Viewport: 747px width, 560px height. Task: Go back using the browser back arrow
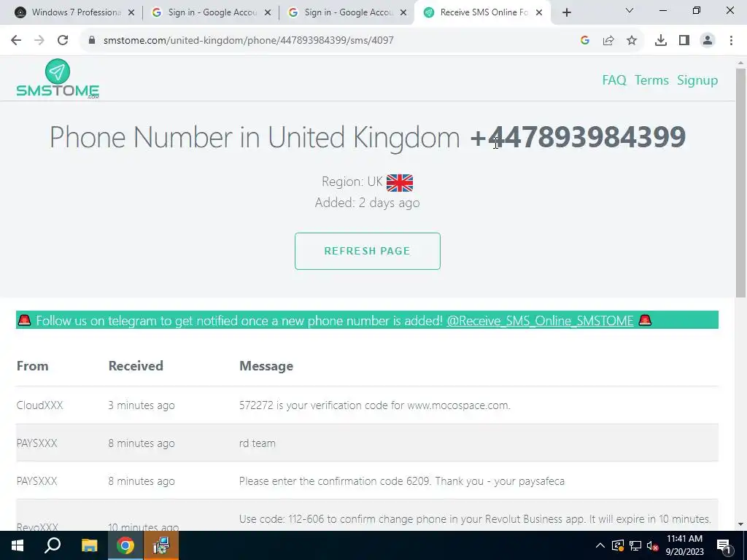click(x=16, y=41)
